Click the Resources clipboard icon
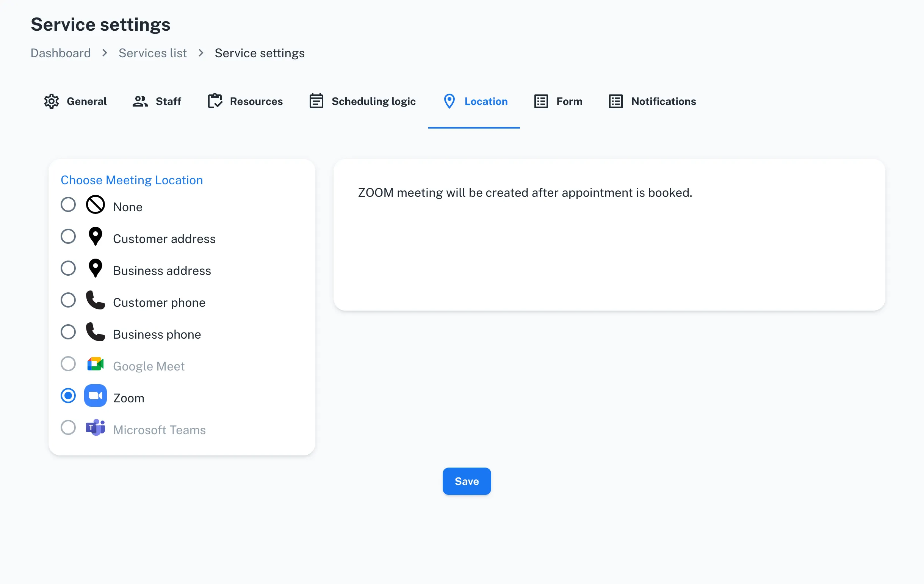The width and height of the screenshot is (924, 584). click(x=215, y=101)
